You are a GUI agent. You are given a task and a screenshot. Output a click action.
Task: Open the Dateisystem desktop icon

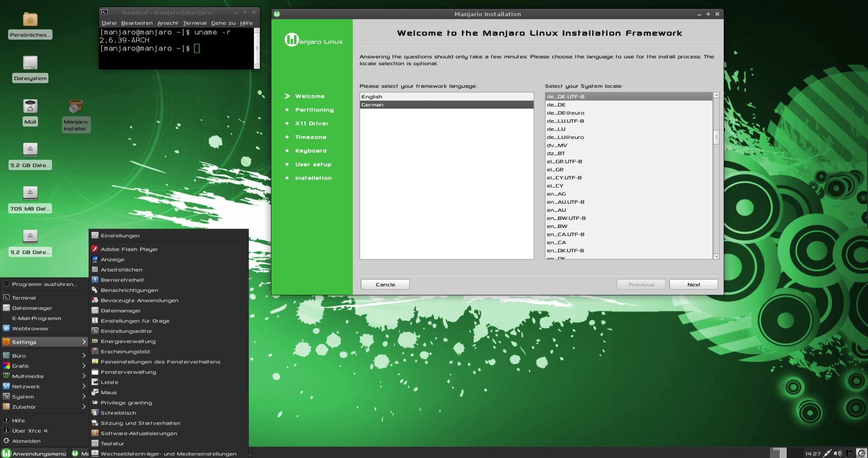30,63
